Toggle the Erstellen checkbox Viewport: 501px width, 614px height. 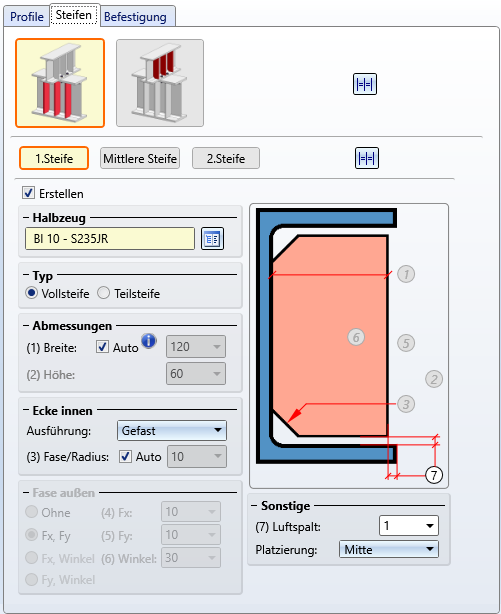[x=28, y=193]
